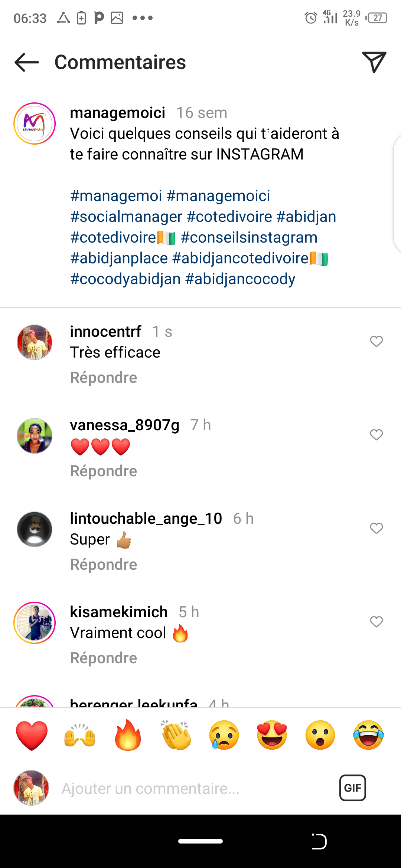Reply to innocentrf's comment
The width and height of the screenshot is (401, 868).
[104, 378]
